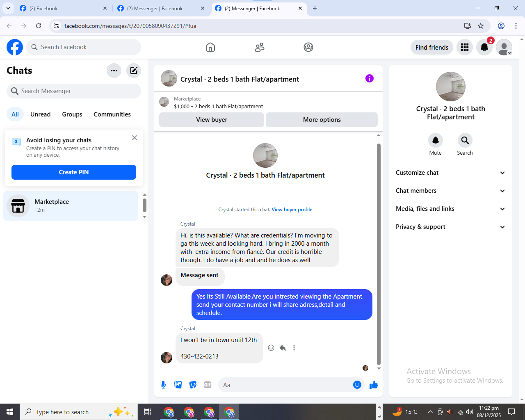Open the Facebook logo home link
Screen dimensions: 525x420
coord(15,47)
